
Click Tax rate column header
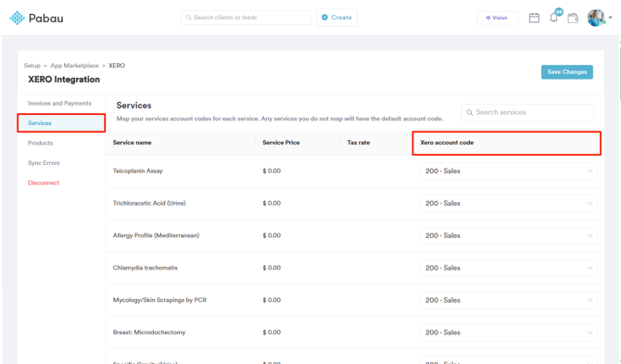[x=359, y=143]
